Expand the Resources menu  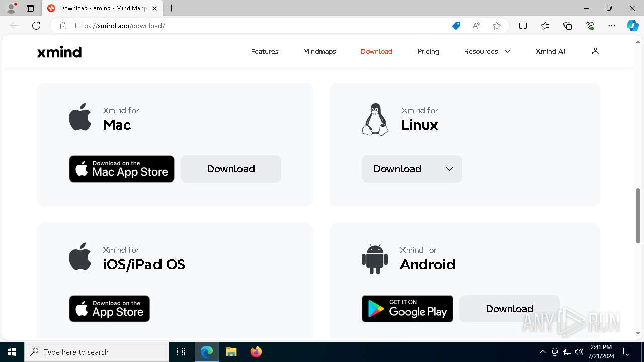click(487, 51)
